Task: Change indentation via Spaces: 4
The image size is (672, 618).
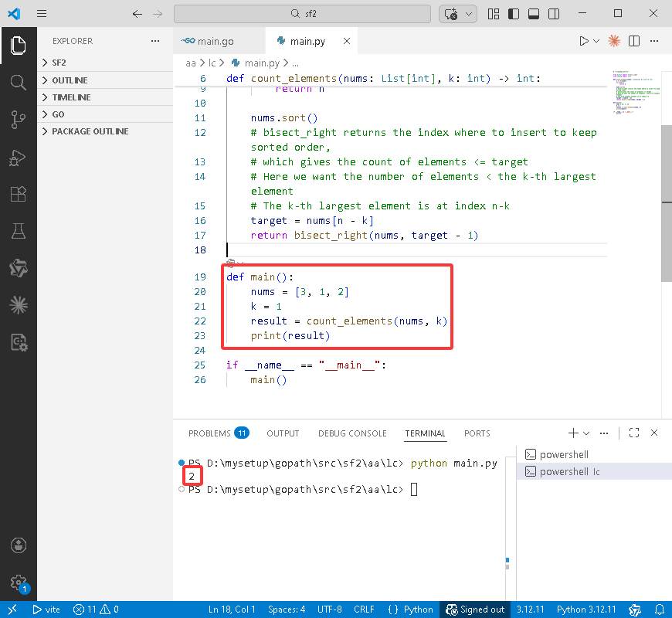Action: [287, 610]
